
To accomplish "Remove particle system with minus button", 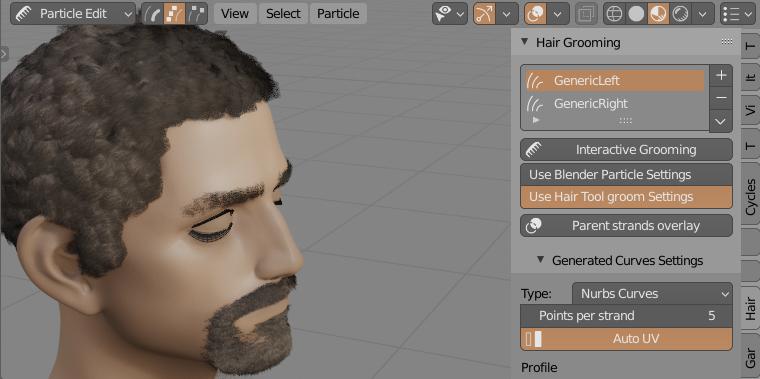I will (721, 98).
